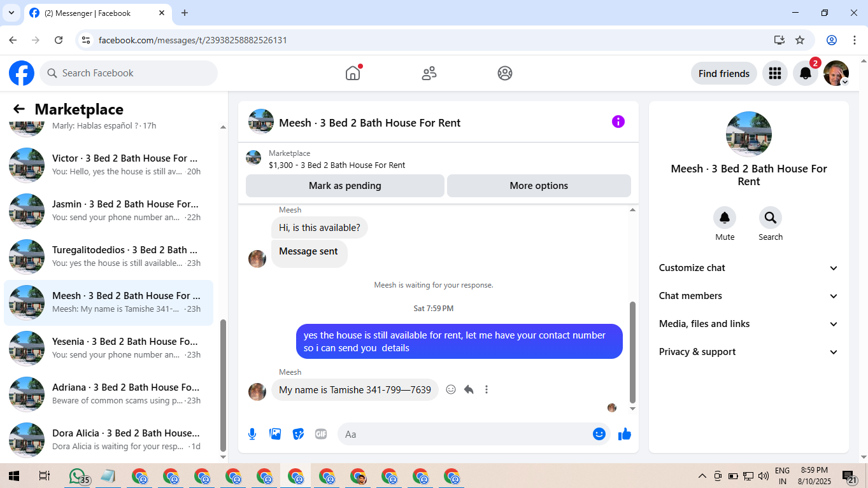This screenshot has width=868, height=488.
Task: Reload the page in browser toolbar
Action: 59,40
